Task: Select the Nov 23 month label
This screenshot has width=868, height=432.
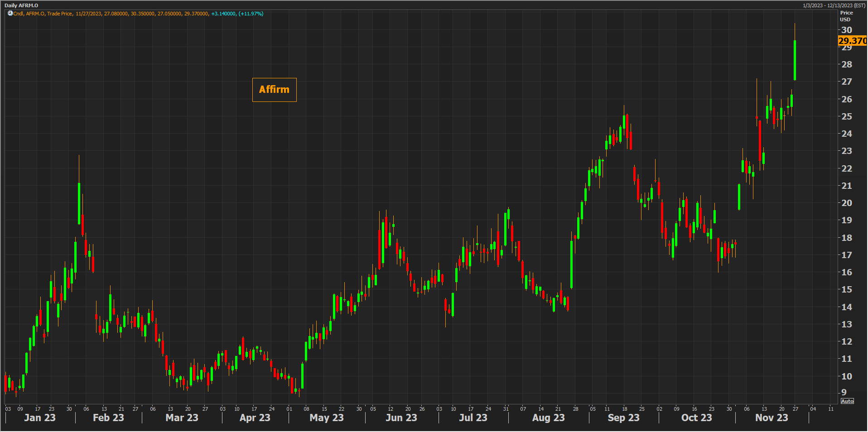Action: pos(771,418)
